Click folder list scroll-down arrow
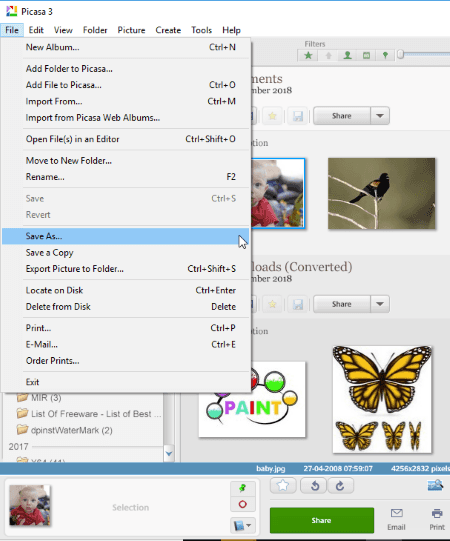The width and height of the screenshot is (450, 541). [169, 453]
